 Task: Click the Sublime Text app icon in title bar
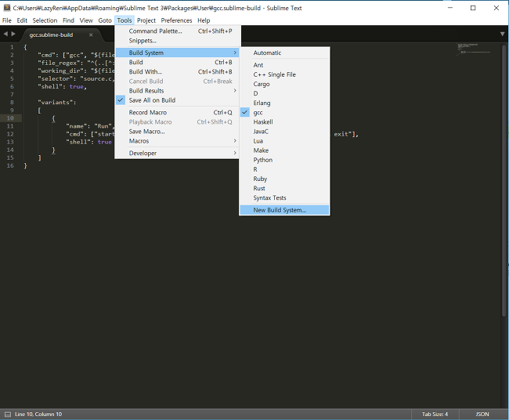coord(7,8)
